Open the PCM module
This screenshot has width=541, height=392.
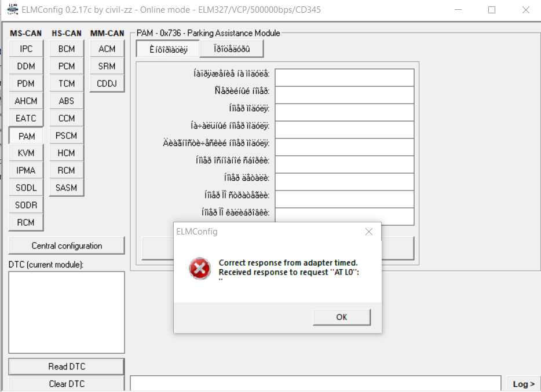tap(67, 67)
